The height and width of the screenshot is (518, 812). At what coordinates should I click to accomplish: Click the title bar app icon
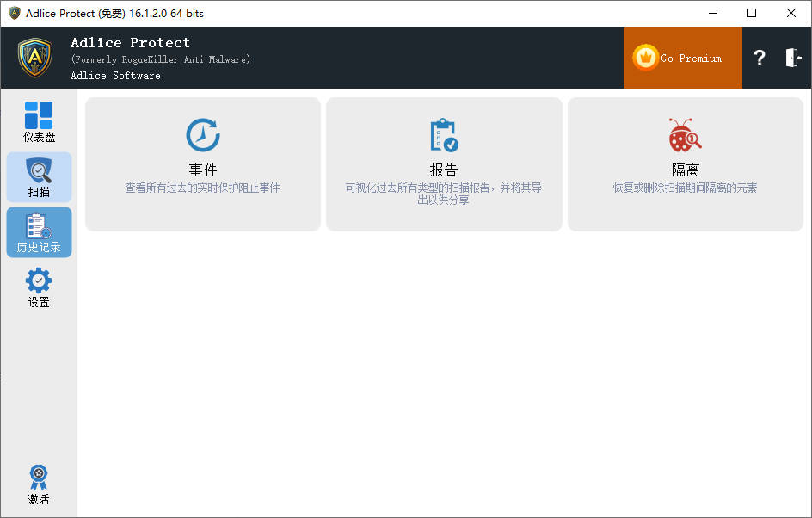coord(15,13)
